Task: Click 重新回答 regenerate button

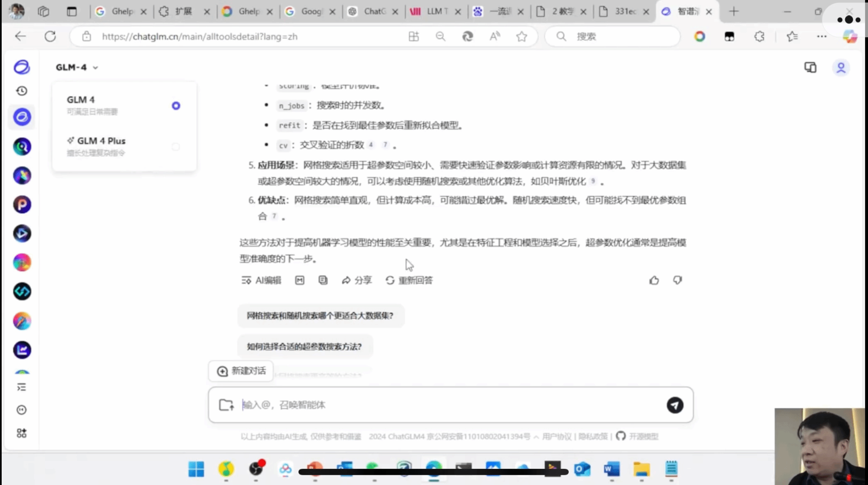Action: pyautogui.click(x=409, y=280)
